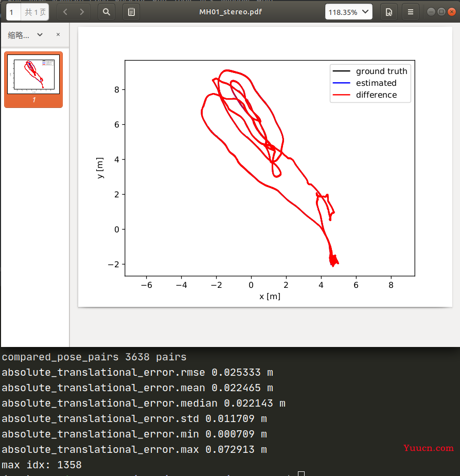Click the x [m] axis label
The width and height of the screenshot is (460, 476).
click(x=270, y=296)
